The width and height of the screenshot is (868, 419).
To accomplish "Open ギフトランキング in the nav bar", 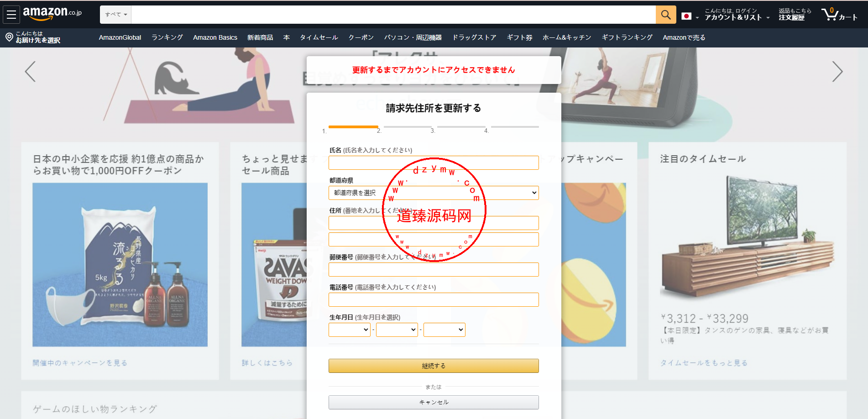I will 627,37.
